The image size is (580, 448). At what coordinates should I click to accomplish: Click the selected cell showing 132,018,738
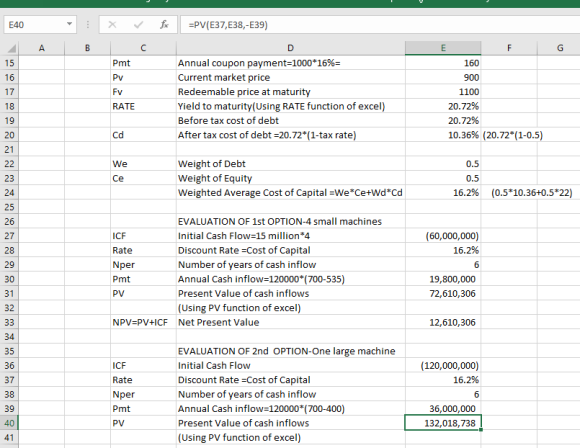443,423
